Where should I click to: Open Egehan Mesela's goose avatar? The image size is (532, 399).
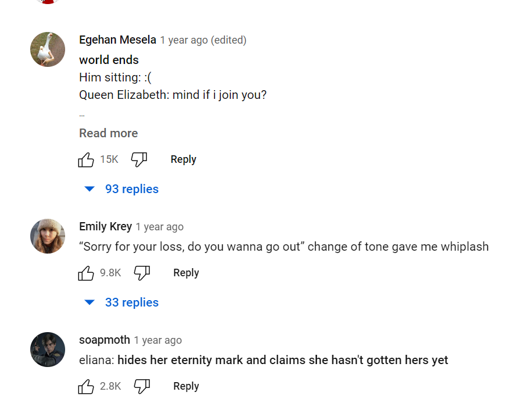[48, 49]
